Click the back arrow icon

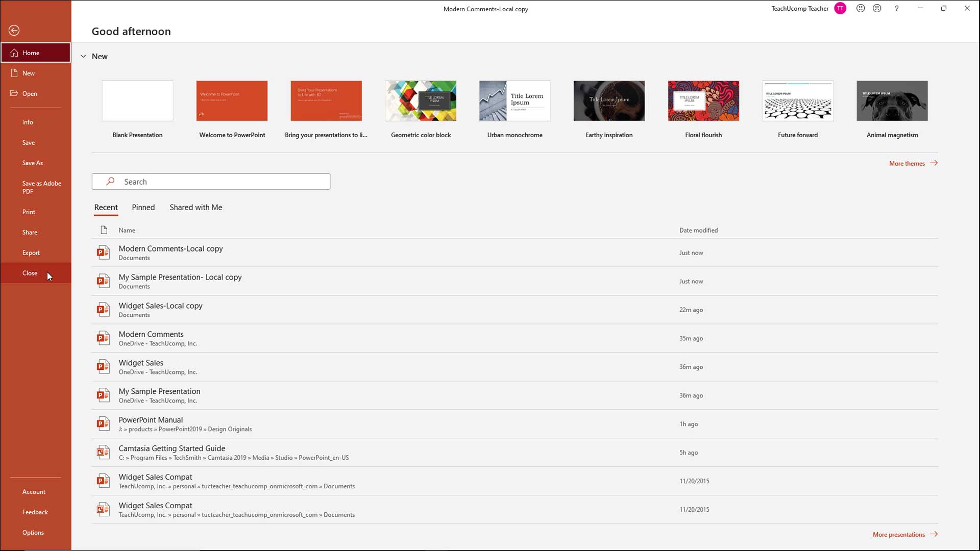14,31
